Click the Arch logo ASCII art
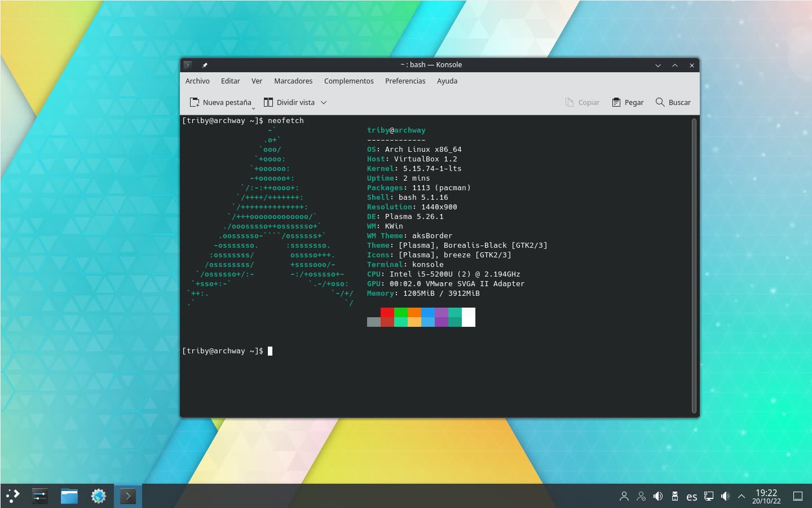The width and height of the screenshot is (812, 508). (271, 217)
